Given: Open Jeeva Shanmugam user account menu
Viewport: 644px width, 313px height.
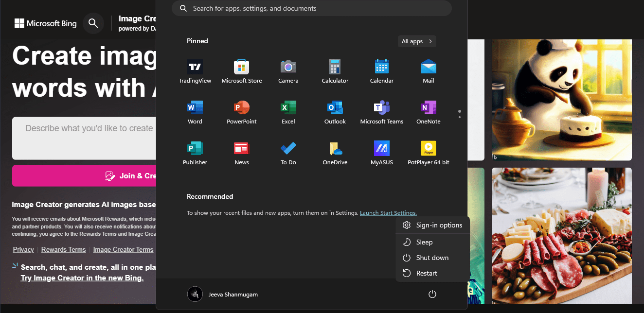Looking at the screenshot, I should (x=223, y=295).
